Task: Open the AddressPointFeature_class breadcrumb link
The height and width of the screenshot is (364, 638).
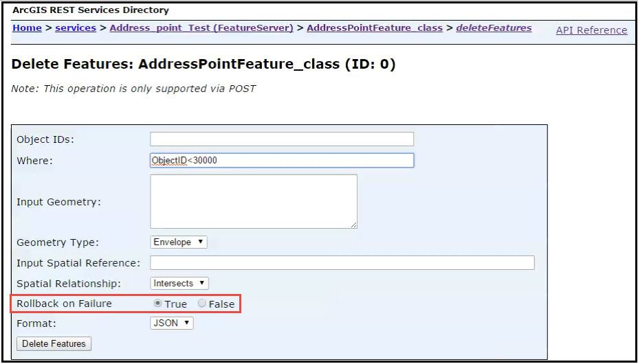Action: [375, 28]
